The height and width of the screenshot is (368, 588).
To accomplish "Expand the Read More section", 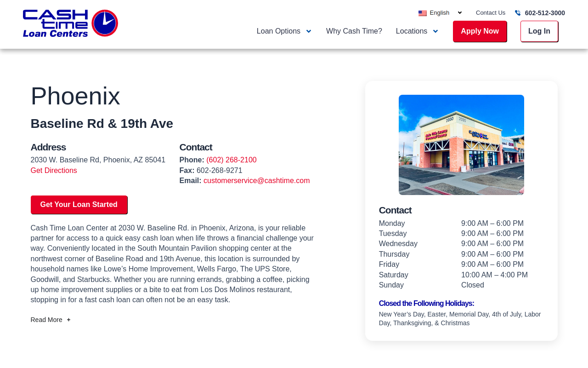I will 51,320.
